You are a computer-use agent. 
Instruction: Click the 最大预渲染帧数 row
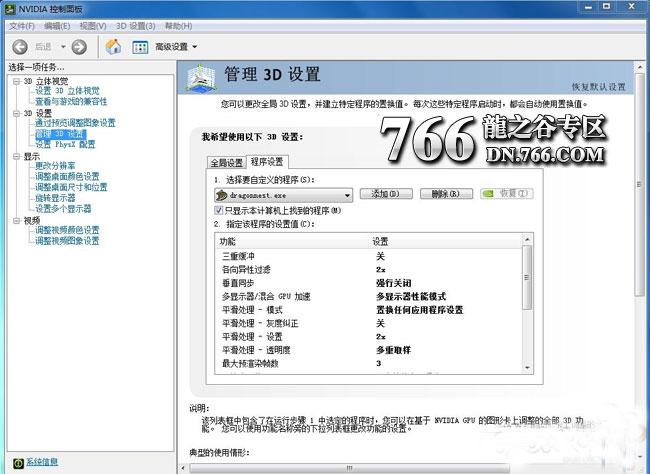click(369, 363)
